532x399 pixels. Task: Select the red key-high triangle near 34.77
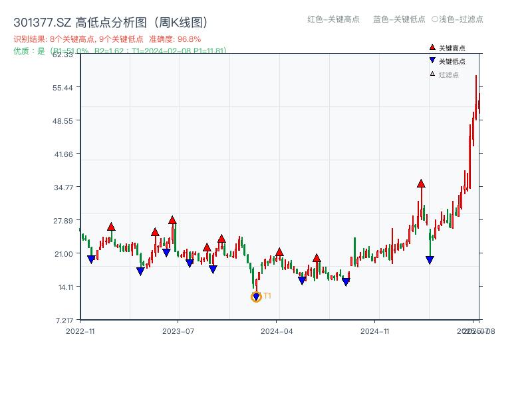click(421, 184)
